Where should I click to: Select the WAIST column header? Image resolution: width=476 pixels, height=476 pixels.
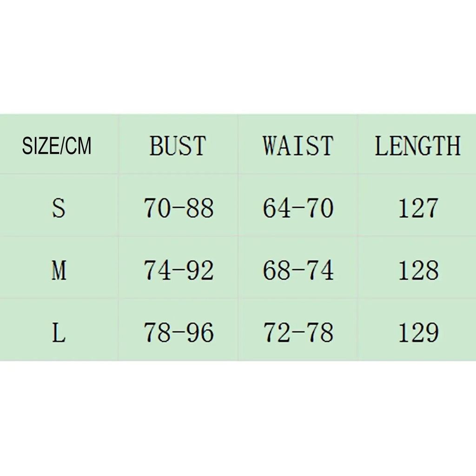click(298, 146)
